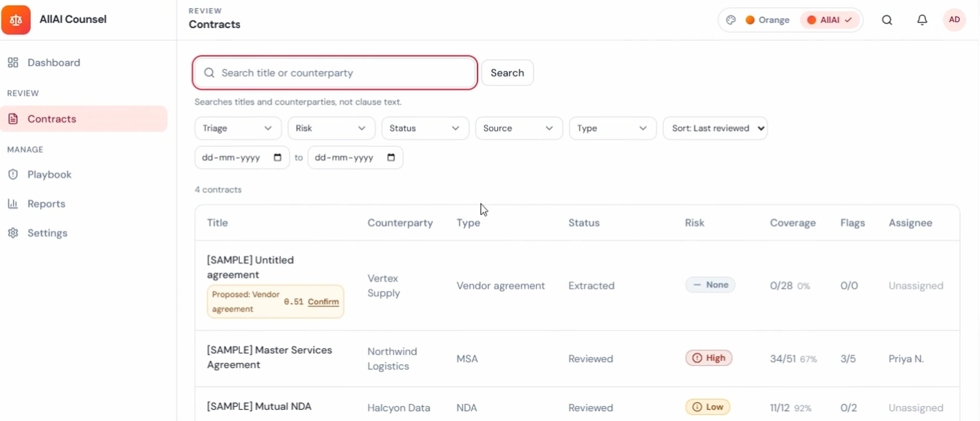Expand the Triage filter dropdown
The height and width of the screenshot is (421, 980).
click(x=238, y=128)
